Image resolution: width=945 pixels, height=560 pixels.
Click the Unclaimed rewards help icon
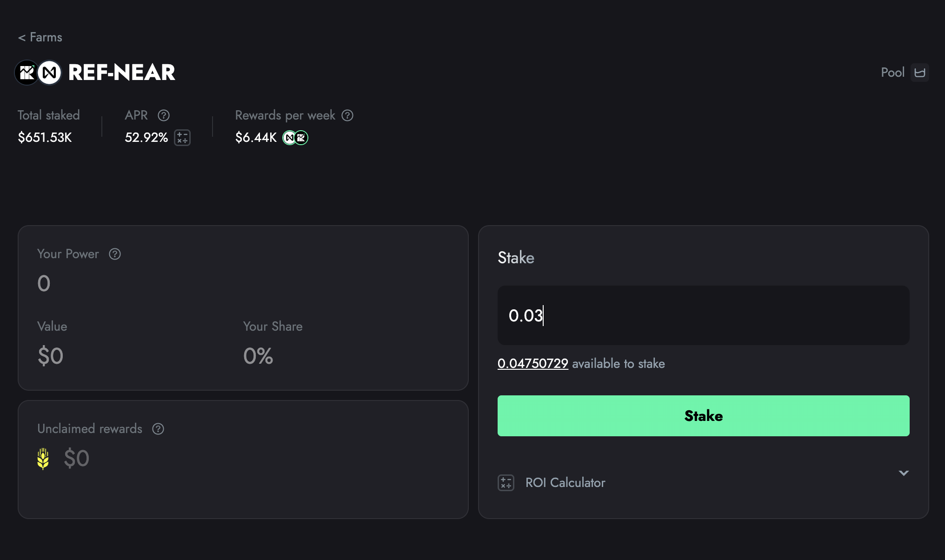pos(158,429)
